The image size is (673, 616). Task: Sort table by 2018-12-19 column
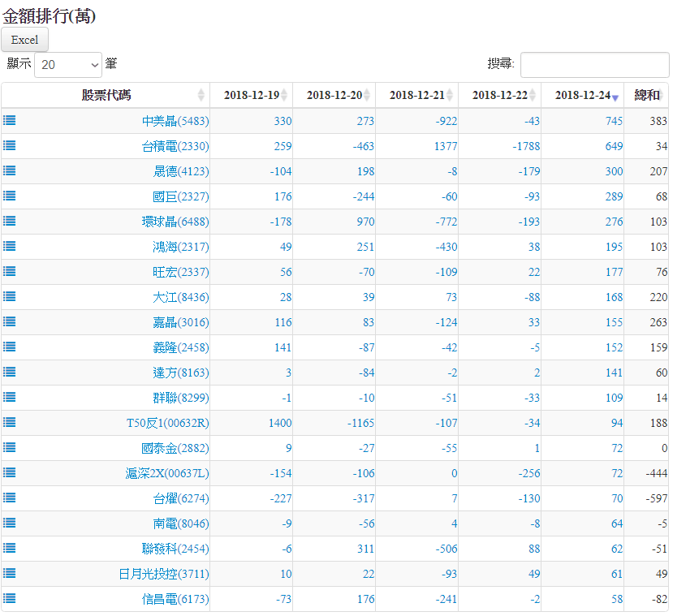click(252, 95)
